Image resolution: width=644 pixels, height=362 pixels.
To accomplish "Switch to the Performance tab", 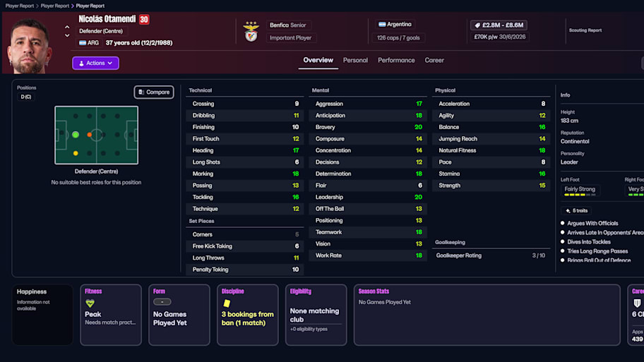I will pos(396,61).
